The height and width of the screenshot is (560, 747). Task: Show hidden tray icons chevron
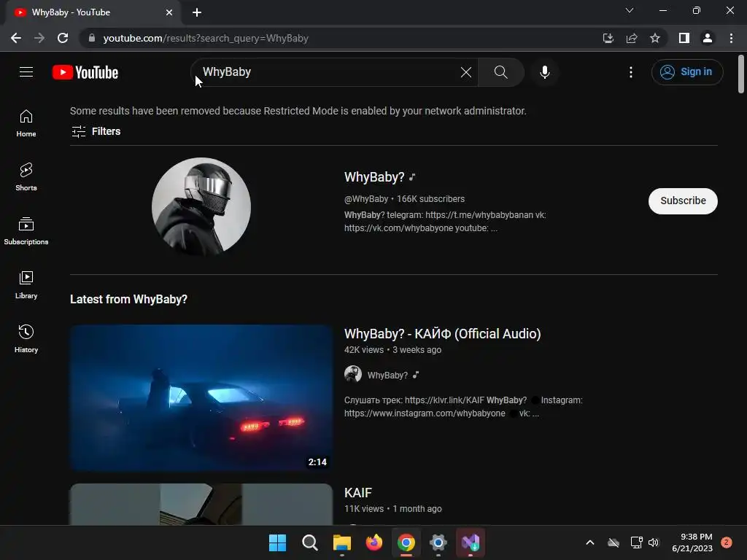[589, 542]
